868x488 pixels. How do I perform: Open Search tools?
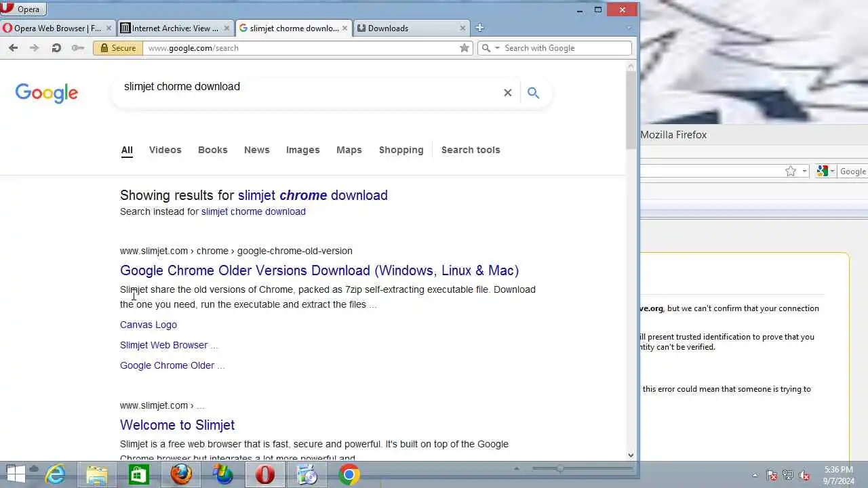tap(471, 150)
